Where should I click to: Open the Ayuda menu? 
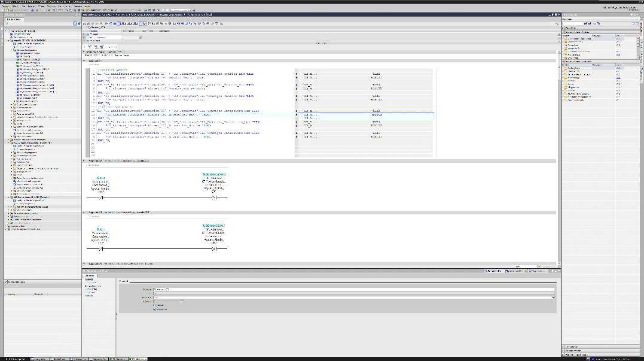pyautogui.click(x=87, y=6)
